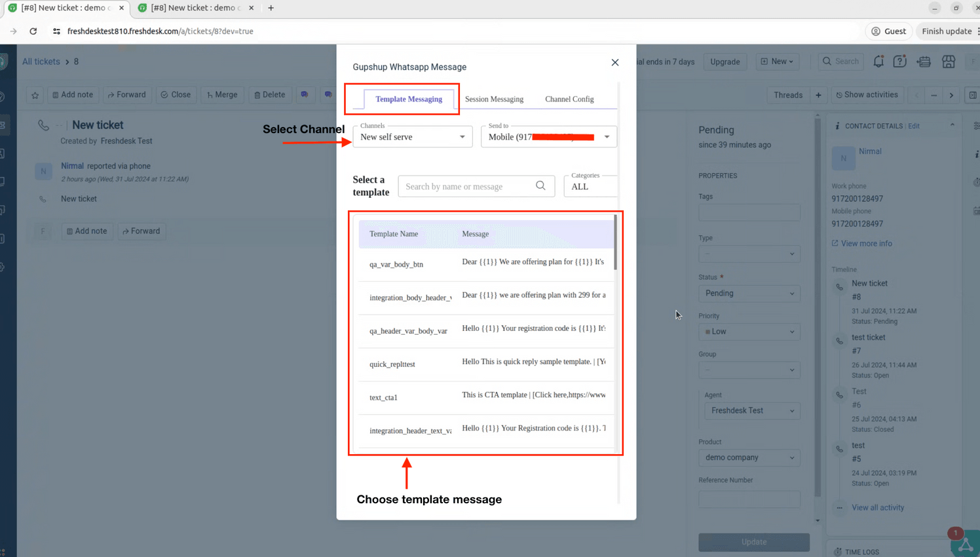Open the View more info link in contact details

[x=866, y=243]
